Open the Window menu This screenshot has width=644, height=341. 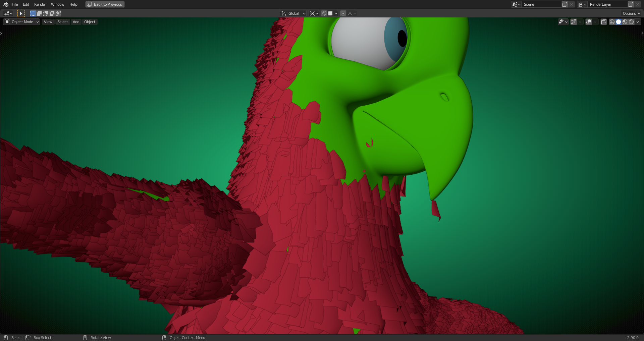58,4
